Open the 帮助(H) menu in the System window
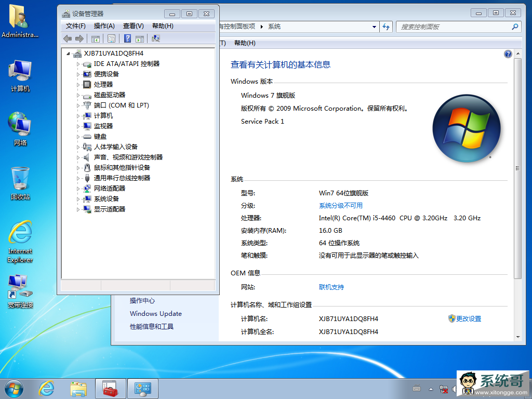The image size is (532, 399). (x=245, y=43)
